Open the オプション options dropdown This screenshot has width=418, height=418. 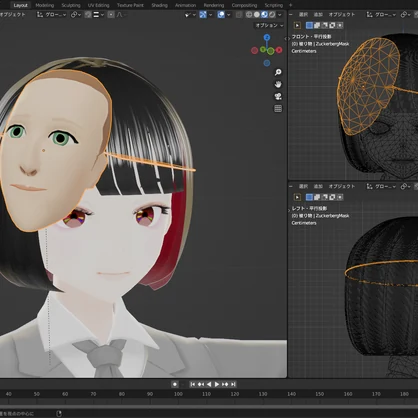point(269,25)
